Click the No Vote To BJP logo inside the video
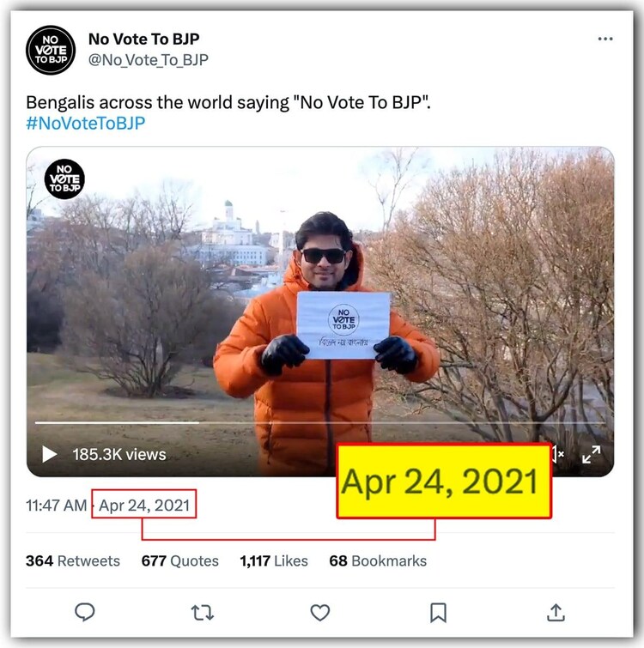Viewport: 644px width, 648px height. [x=64, y=179]
